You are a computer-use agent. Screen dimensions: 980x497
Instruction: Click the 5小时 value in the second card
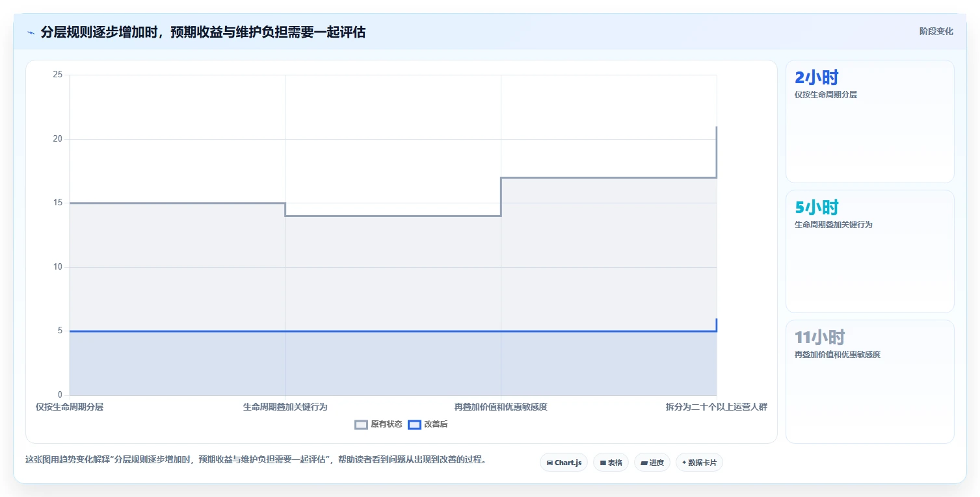click(x=817, y=208)
